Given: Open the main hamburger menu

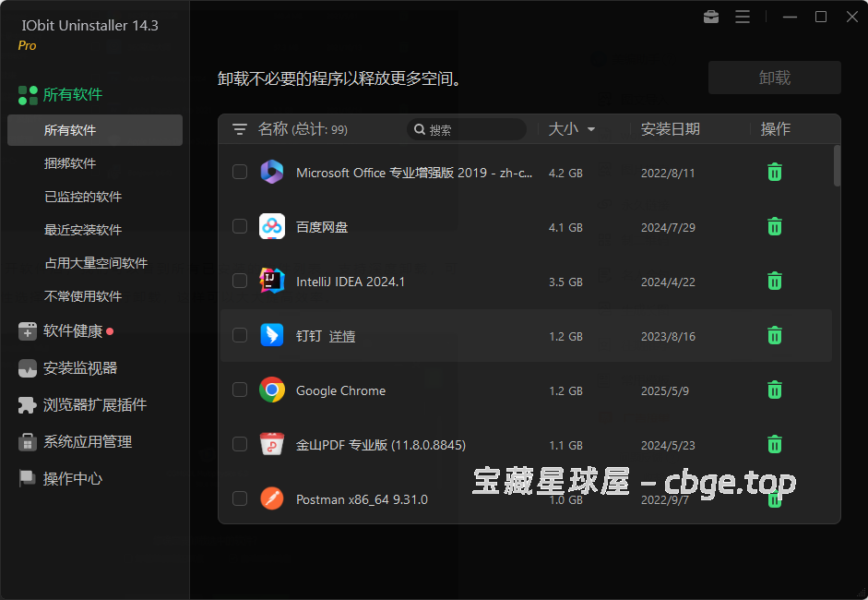Looking at the screenshot, I should 743,17.
